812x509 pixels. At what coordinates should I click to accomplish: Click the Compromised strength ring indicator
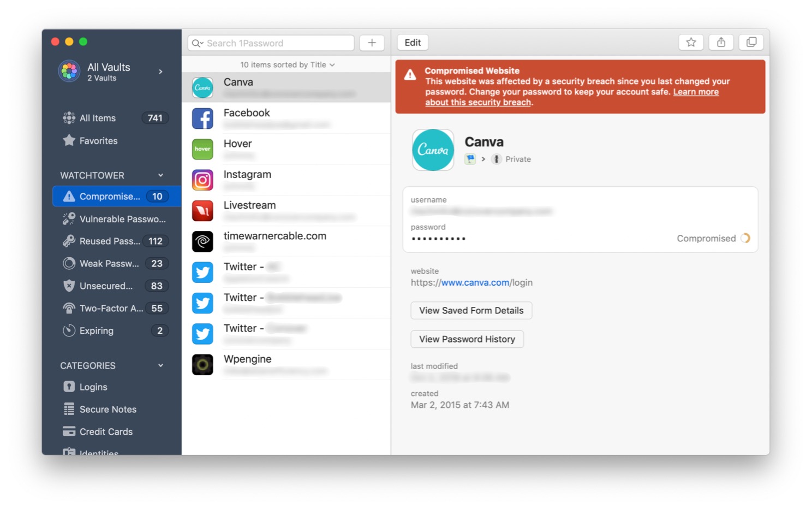(x=745, y=238)
